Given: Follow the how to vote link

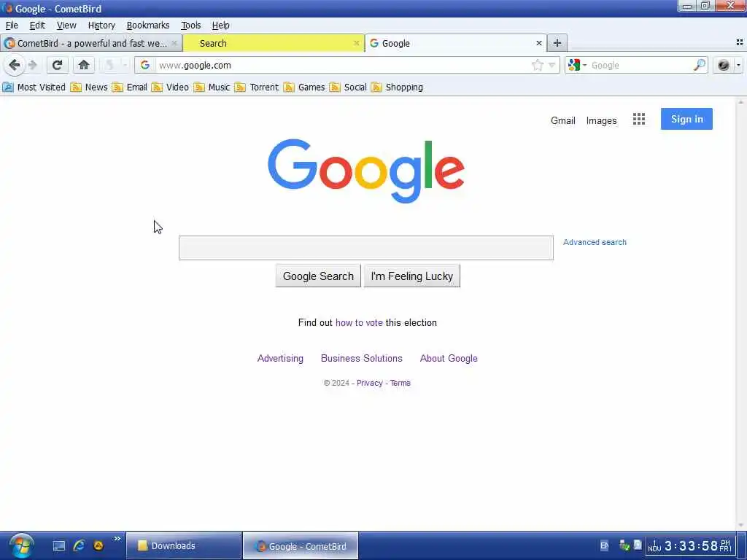Looking at the screenshot, I should 359,322.
